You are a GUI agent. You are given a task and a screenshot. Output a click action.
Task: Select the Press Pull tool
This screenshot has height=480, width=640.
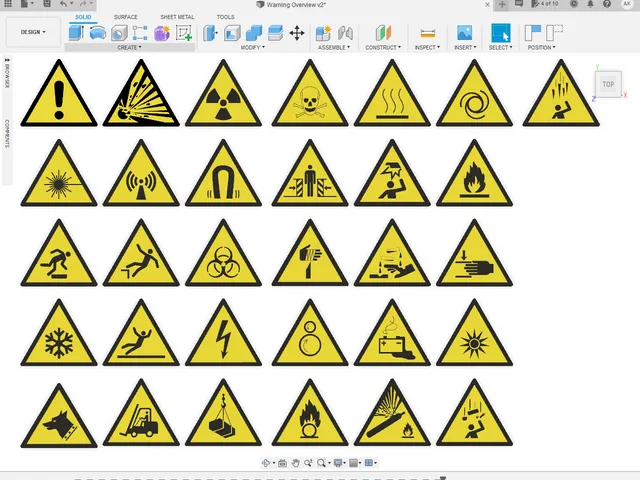[210, 33]
